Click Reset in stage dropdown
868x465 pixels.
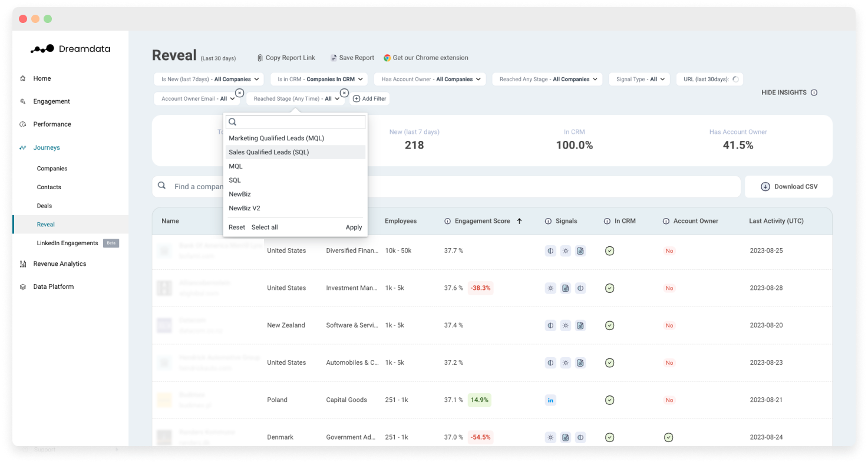click(237, 227)
